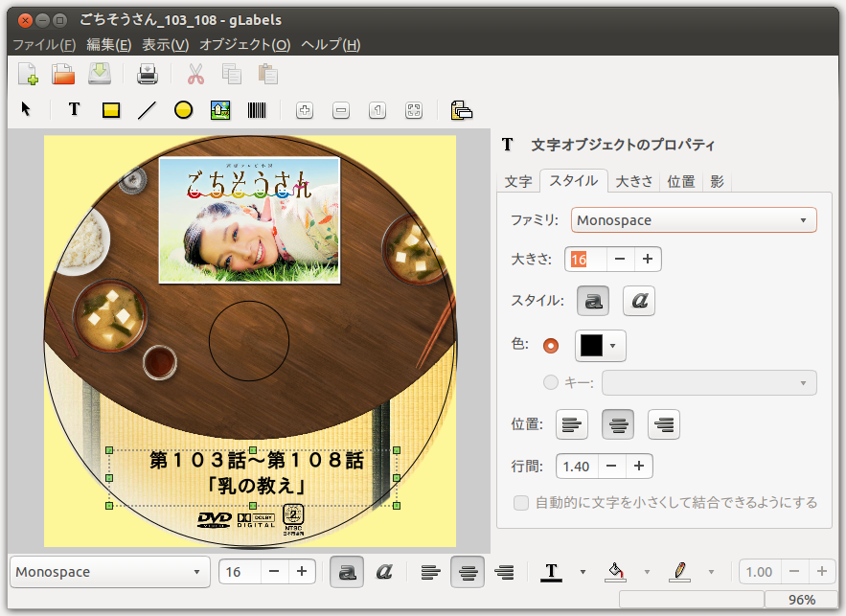Expand the black color picker dropdown arrow
This screenshot has width=846, height=616.
coord(613,346)
